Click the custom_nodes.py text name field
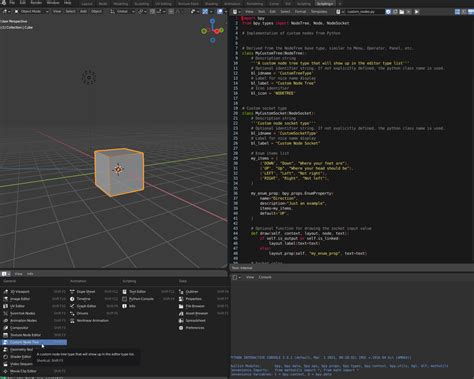The image size is (474, 379). pyautogui.click(x=361, y=12)
